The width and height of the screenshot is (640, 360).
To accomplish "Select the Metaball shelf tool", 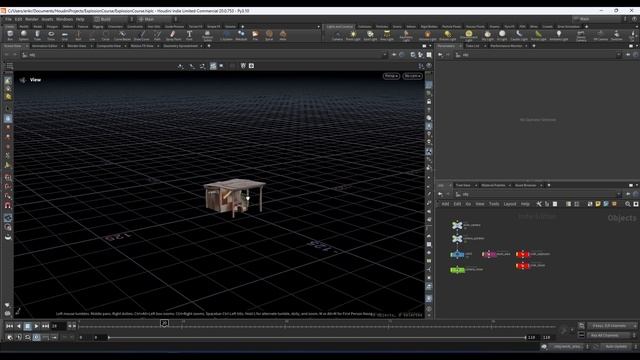I will pyautogui.click(x=241, y=36).
